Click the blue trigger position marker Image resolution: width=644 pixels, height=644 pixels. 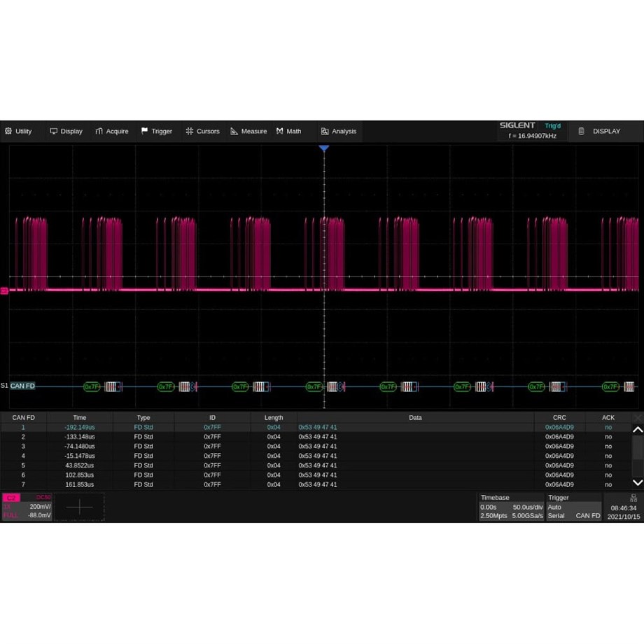(x=323, y=148)
